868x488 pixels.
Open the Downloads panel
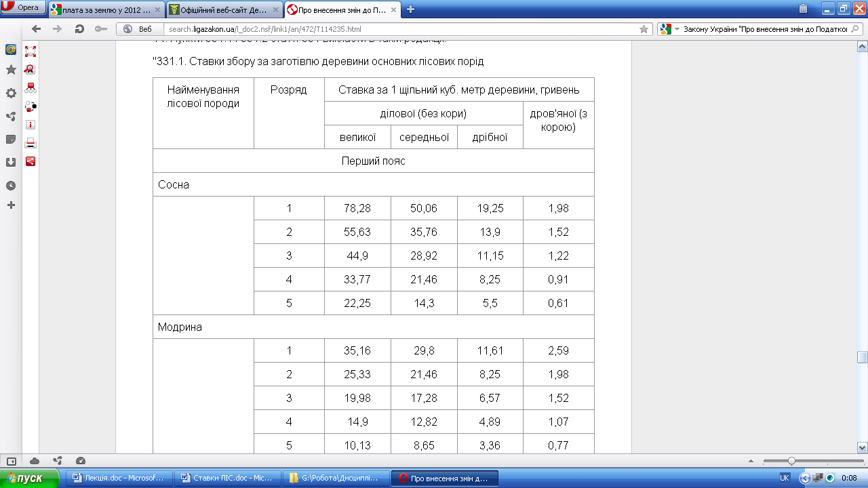(x=11, y=162)
